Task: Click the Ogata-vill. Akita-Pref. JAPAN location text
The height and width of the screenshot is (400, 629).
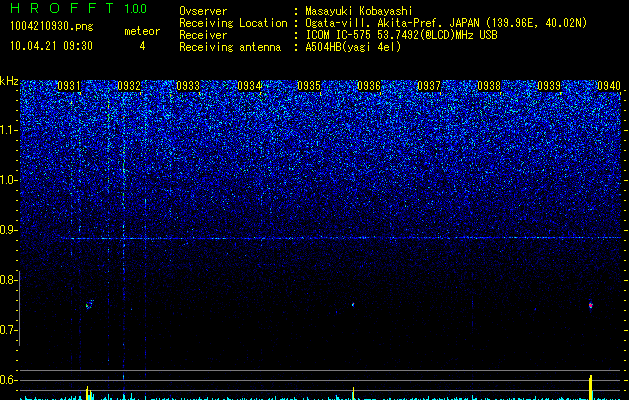Action: click(x=446, y=23)
